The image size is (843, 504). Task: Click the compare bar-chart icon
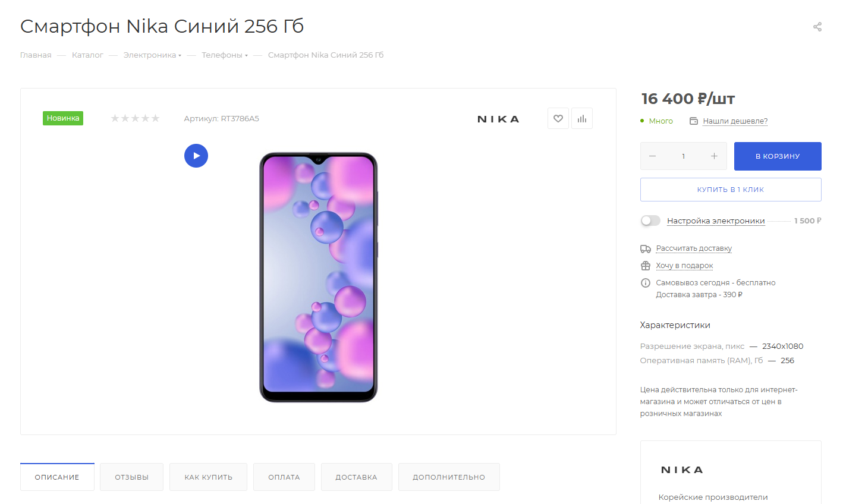[582, 118]
